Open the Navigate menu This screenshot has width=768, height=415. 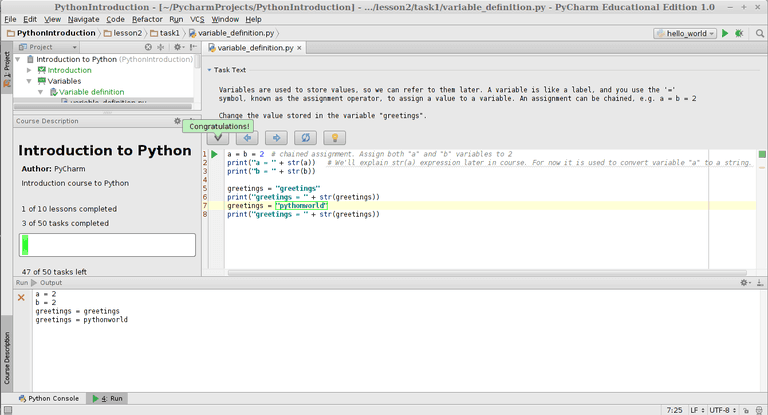coord(83,19)
